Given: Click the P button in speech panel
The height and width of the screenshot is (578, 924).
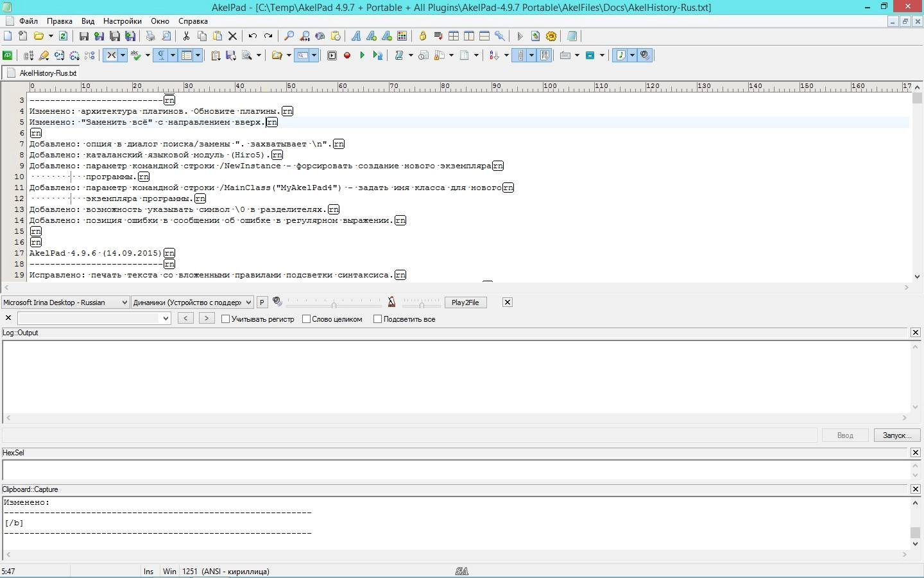Looking at the screenshot, I should tap(262, 302).
